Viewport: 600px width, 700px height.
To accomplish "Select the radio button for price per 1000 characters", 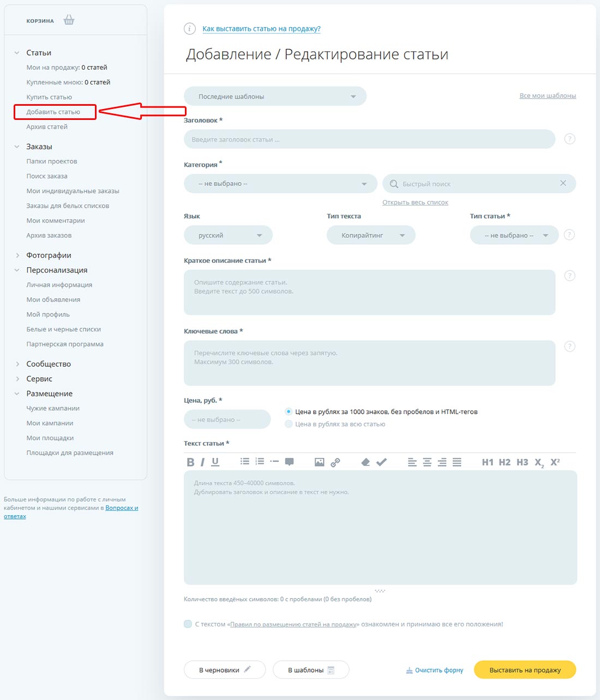I will coord(288,412).
